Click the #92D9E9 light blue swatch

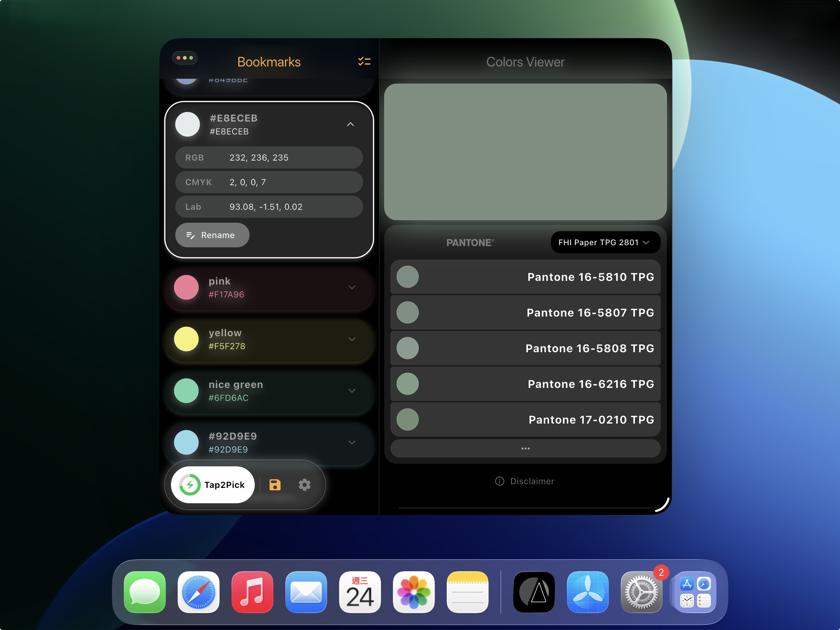pyautogui.click(x=186, y=442)
